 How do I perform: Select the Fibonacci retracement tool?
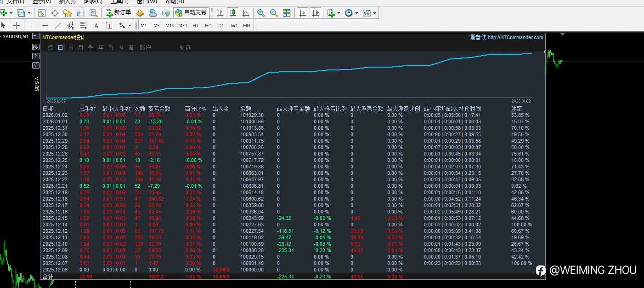(x=83, y=25)
